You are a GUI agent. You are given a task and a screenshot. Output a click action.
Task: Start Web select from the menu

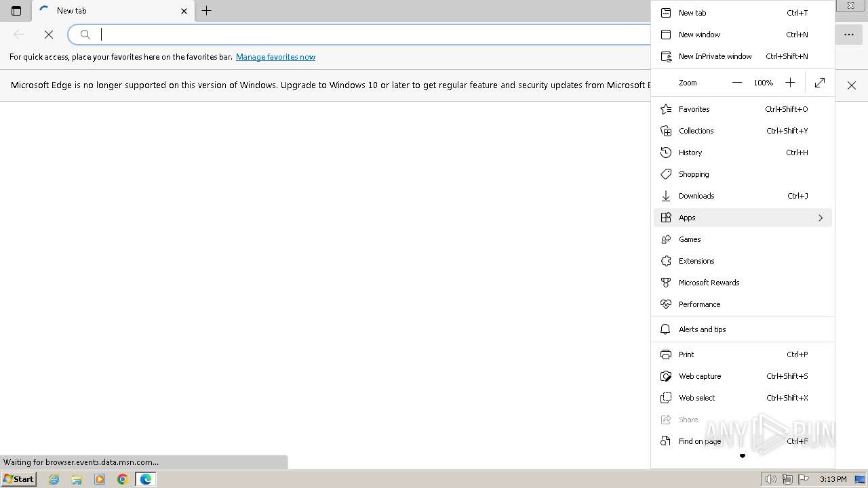(x=743, y=398)
